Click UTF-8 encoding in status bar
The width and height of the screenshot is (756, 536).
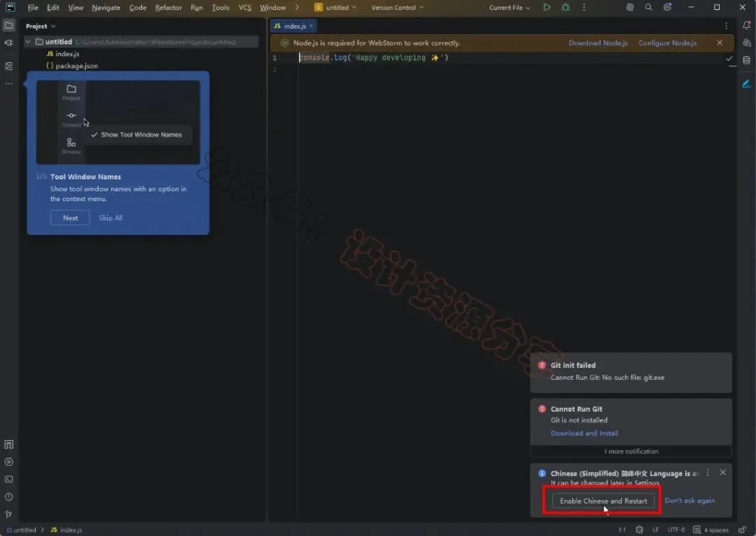(x=676, y=530)
